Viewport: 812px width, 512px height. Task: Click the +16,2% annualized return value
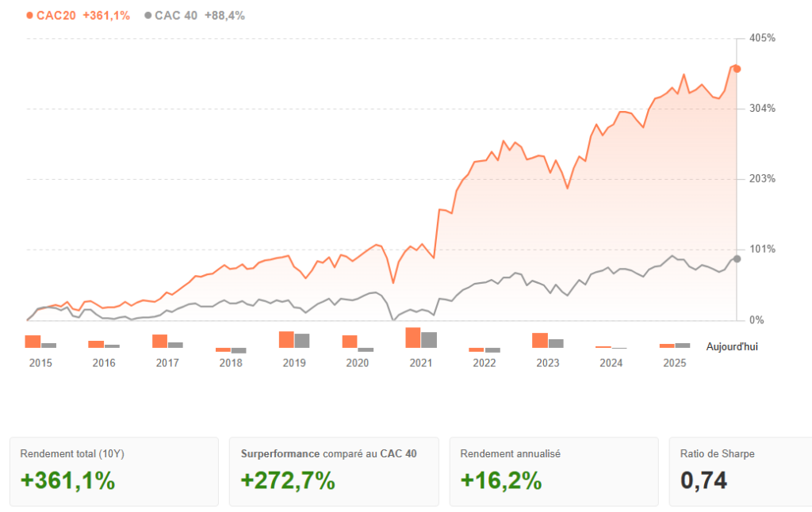coord(501,480)
